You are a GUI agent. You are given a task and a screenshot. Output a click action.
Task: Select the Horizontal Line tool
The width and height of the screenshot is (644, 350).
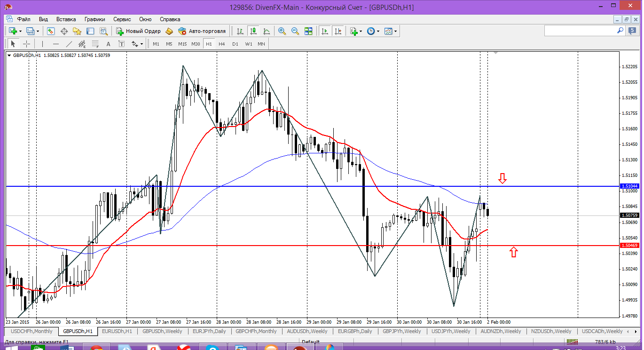coord(56,44)
